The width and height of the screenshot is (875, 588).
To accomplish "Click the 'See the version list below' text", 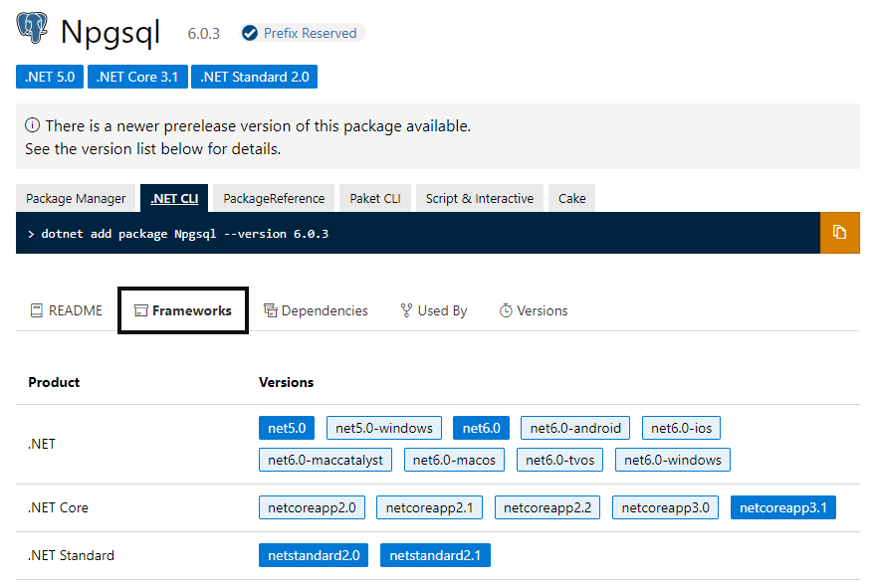I will click(x=153, y=149).
